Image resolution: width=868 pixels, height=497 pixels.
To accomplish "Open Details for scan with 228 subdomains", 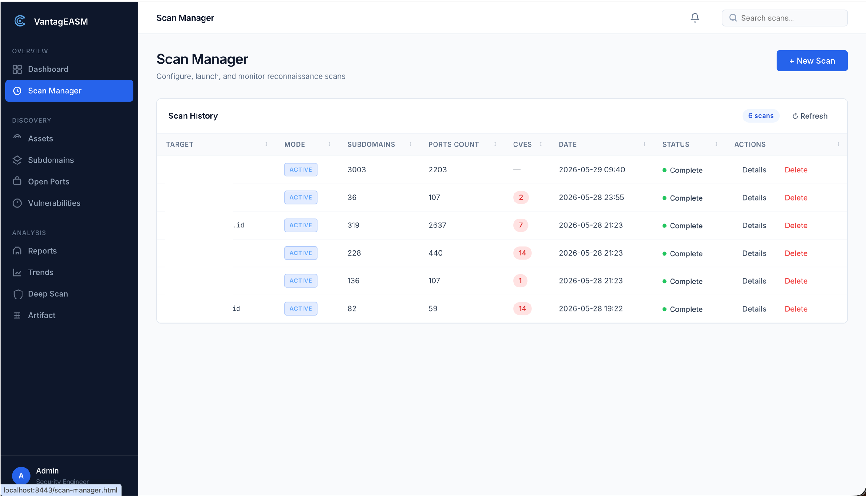I will (754, 253).
